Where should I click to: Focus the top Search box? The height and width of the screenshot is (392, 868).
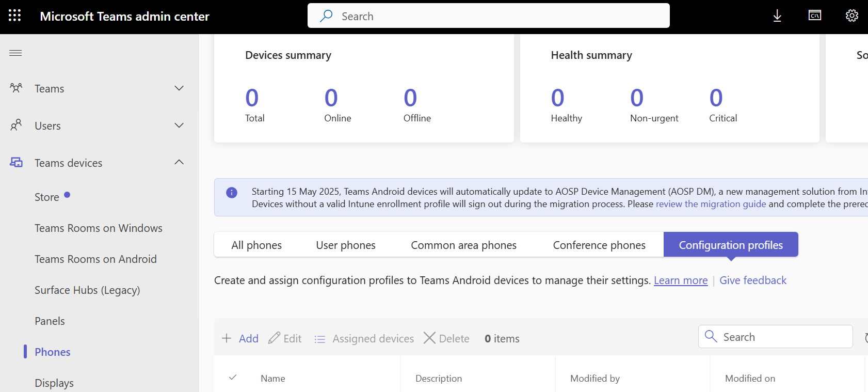(x=489, y=15)
